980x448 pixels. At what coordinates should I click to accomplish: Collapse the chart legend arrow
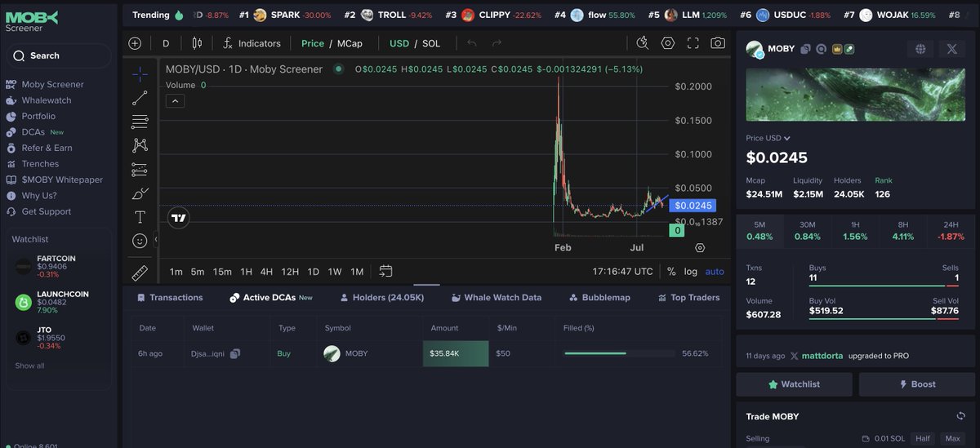pyautogui.click(x=176, y=101)
